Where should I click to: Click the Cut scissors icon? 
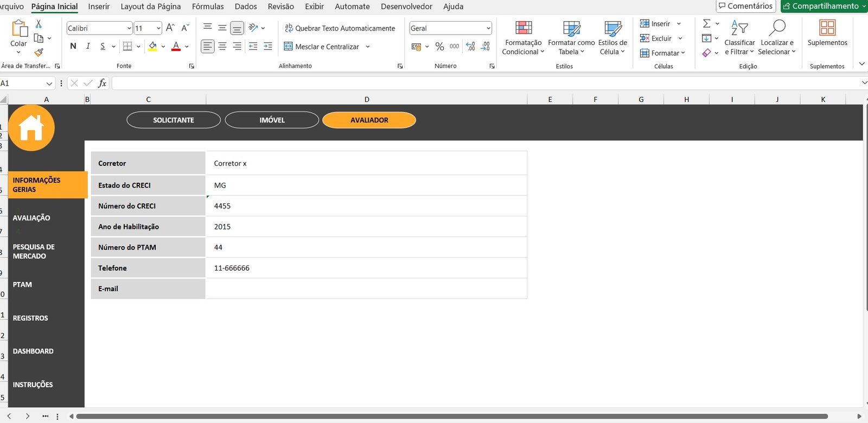pos(39,24)
